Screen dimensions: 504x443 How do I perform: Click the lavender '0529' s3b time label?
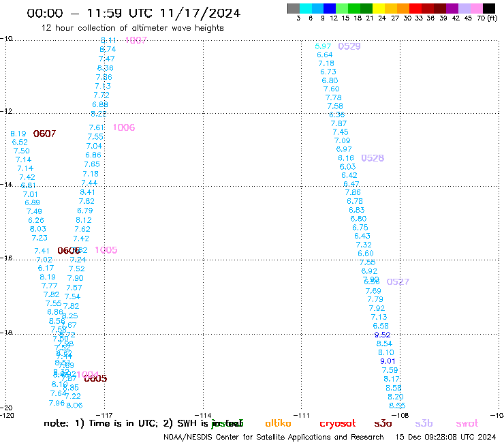[x=349, y=46]
